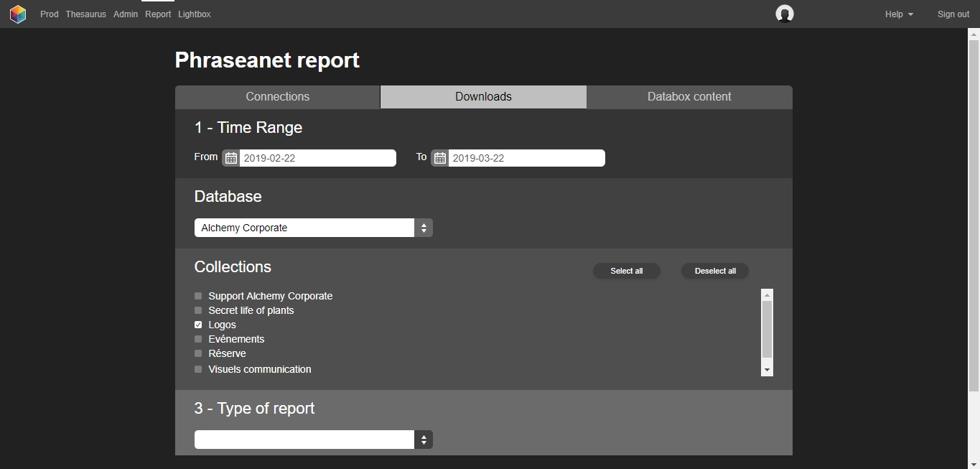Image resolution: width=980 pixels, height=469 pixels.
Task: Open the From date calendar icon
Action: point(230,158)
